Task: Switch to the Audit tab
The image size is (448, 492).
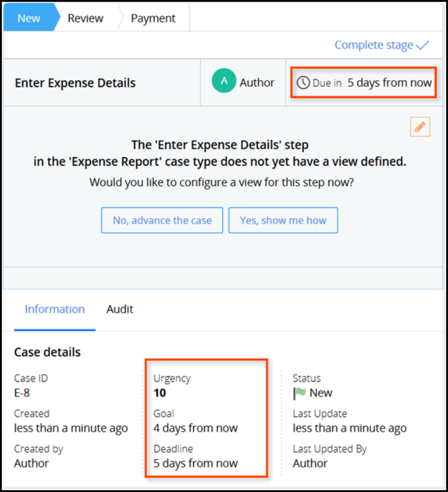Action: click(119, 309)
